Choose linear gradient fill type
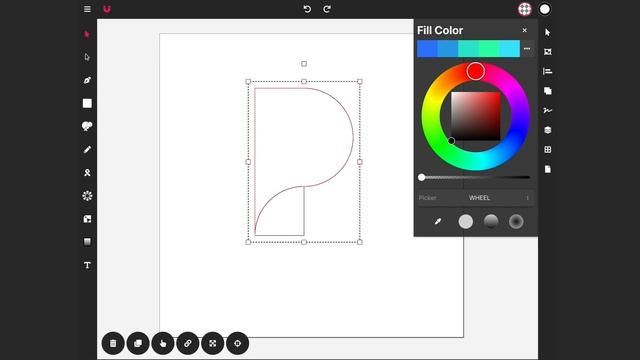This screenshot has height=360, width=640. 491,221
